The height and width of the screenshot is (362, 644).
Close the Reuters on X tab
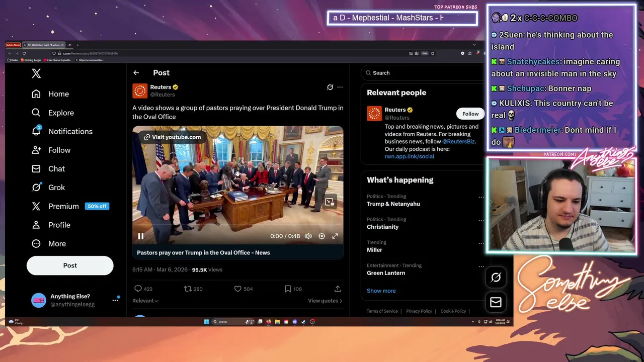tap(62, 45)
